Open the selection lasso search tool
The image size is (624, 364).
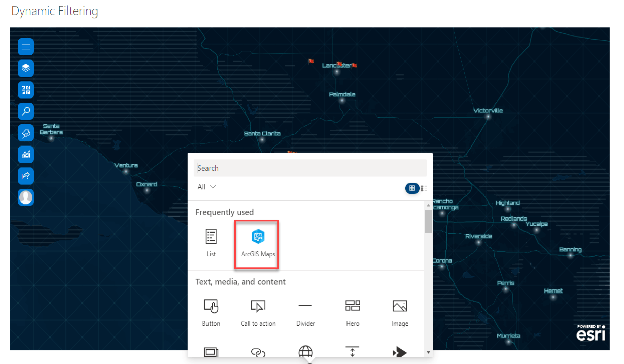pyautogui.click(x=26, y=133)
